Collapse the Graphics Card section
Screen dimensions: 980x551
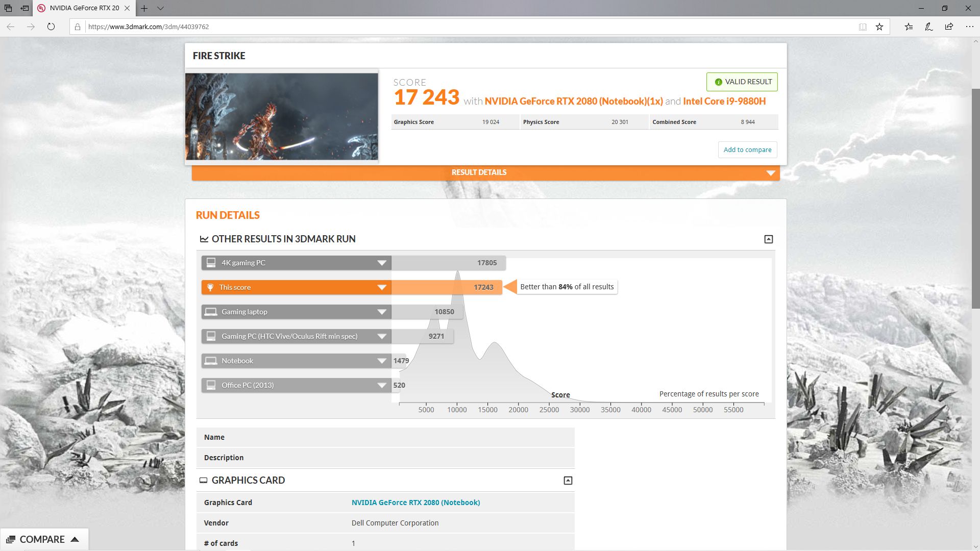[568, 481]
